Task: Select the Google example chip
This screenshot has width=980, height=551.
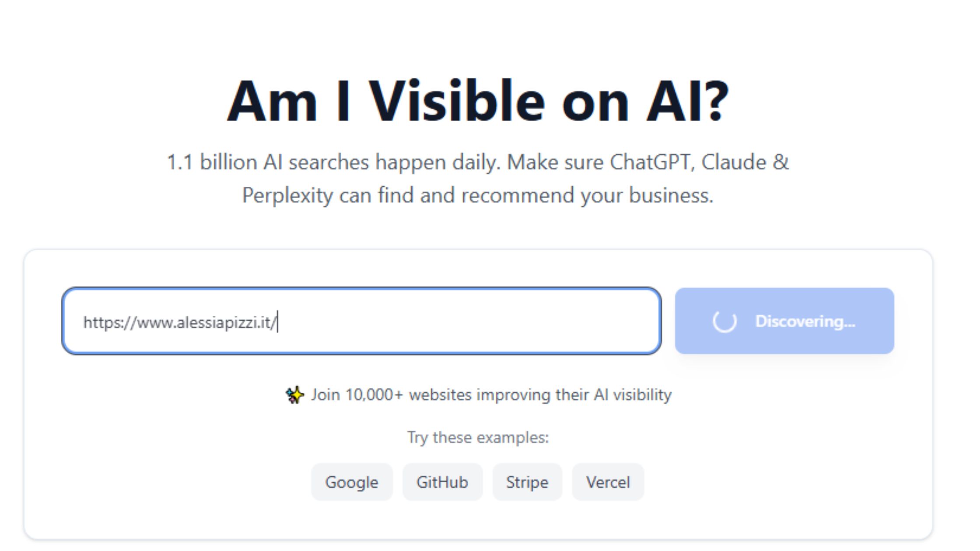Action: point(352,482)
